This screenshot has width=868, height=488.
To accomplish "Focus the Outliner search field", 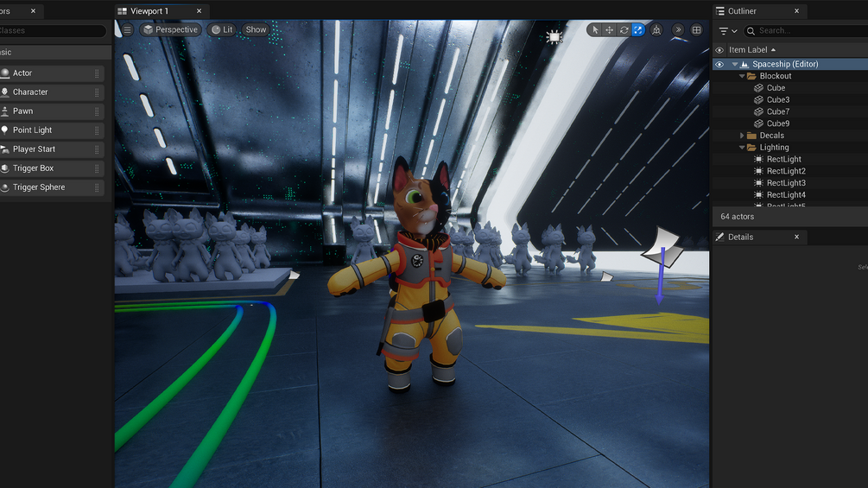I will pyautogui.click(x=806, y=31).
